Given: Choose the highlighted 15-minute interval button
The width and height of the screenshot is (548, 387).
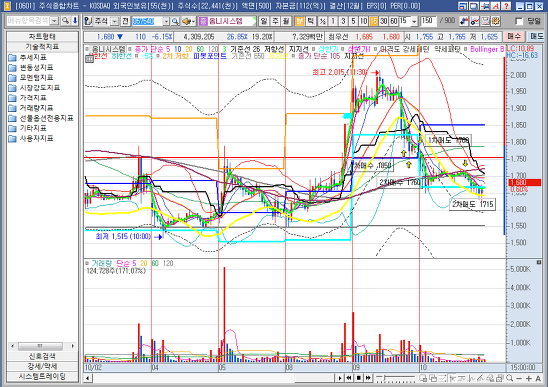Looking at the screenshot, I should click(374, 21).
